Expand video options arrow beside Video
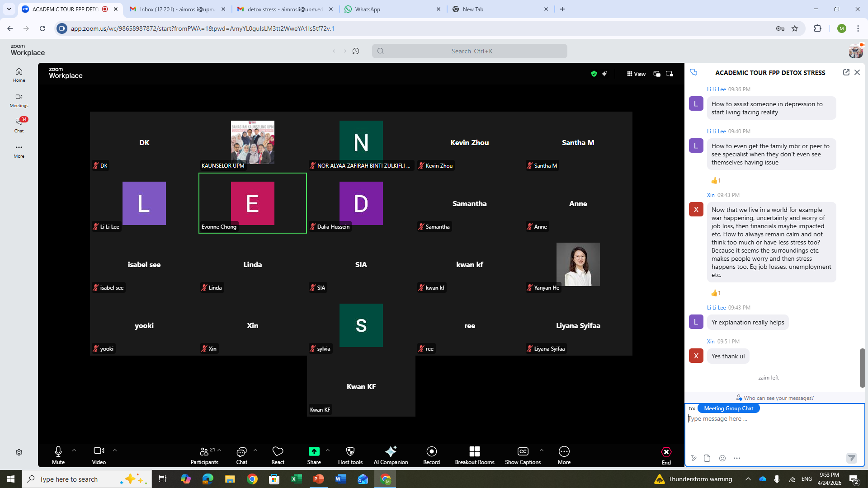Viewport: 868px width, 488px height. point(115,450)
